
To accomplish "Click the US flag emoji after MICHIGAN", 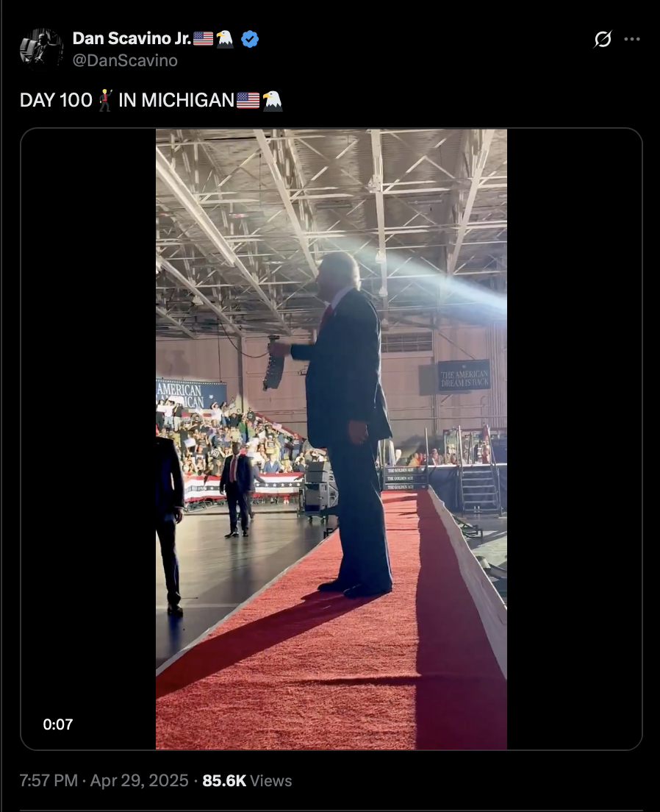I will pyautogui.click(x=248, y=100).
